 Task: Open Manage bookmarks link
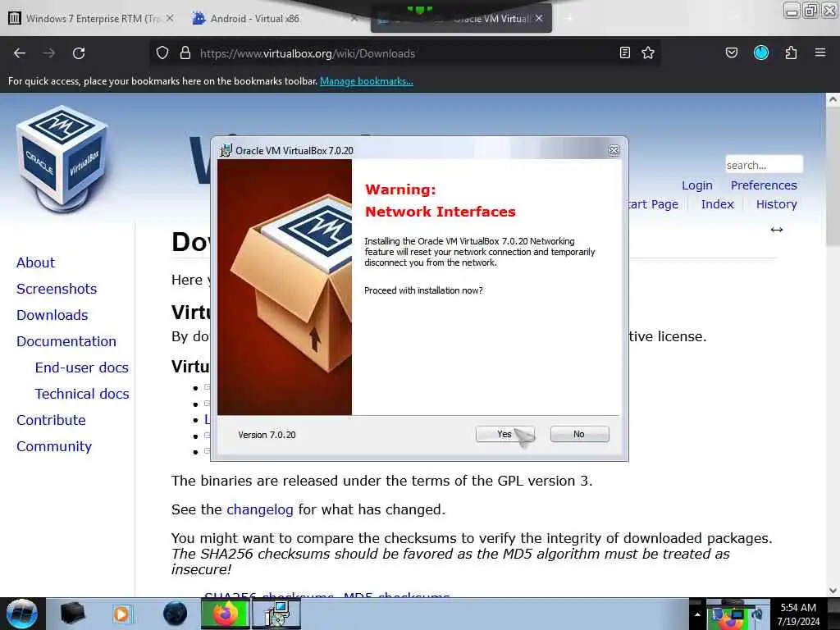point(367,81)
